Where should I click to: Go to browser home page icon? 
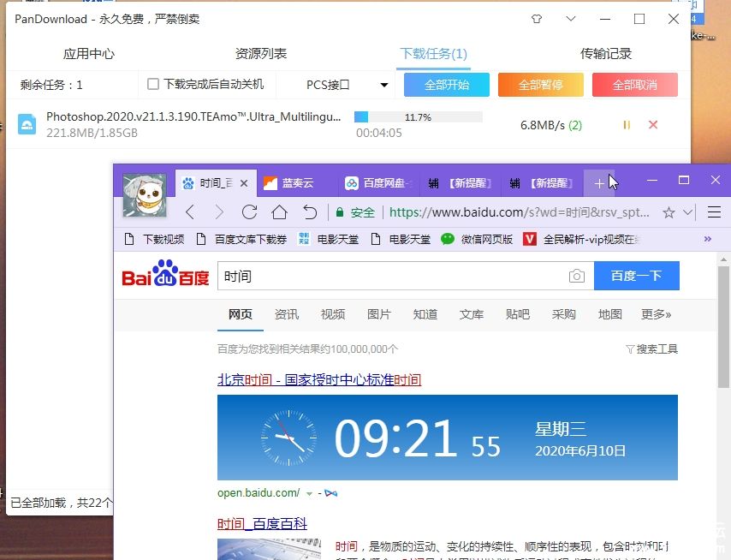279,212
